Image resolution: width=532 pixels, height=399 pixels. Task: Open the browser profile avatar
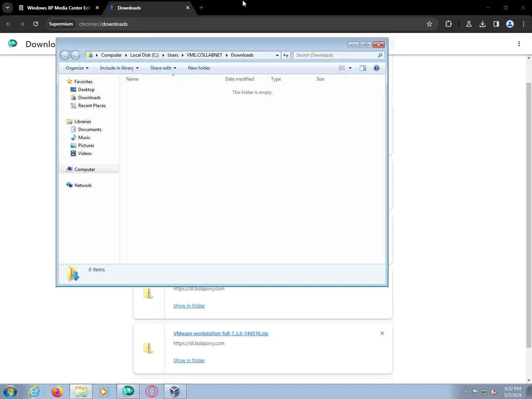point(510,24)
